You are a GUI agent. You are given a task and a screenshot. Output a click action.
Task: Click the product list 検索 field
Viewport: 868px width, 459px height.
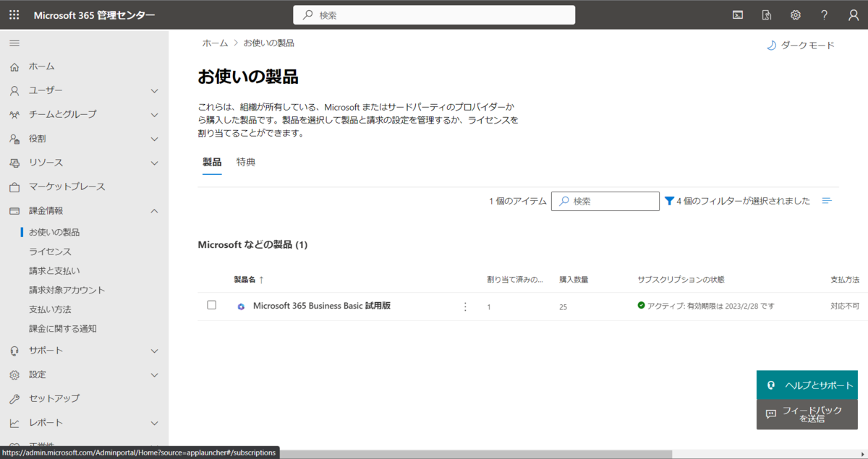click(605, 201)
